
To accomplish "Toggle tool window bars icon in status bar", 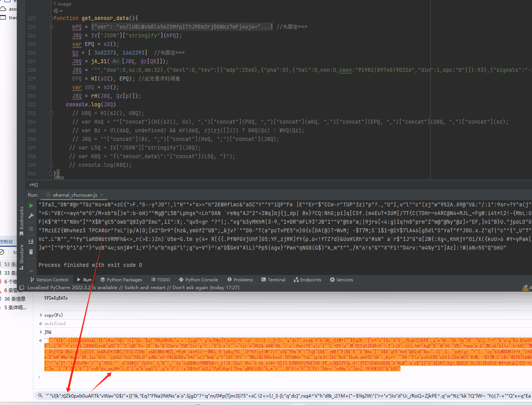I will 22,288.
